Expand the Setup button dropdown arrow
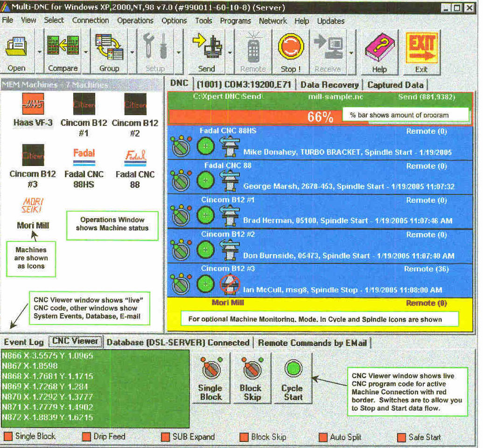The image size is (483, 448). coord(179,52)
